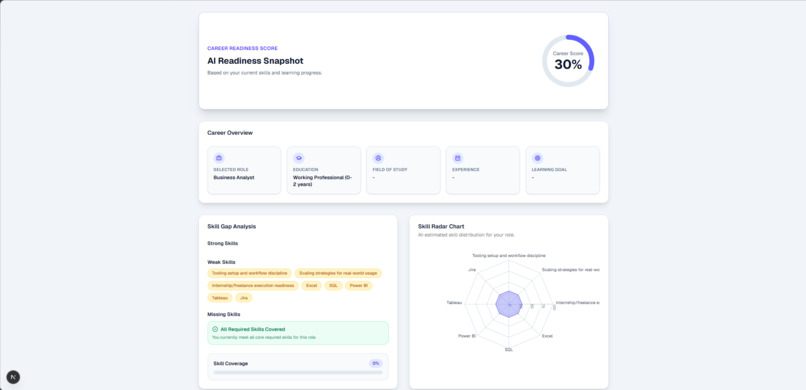Click the LEARNING GOAL card label
The image size is (806, 390).
coord(549,170)
